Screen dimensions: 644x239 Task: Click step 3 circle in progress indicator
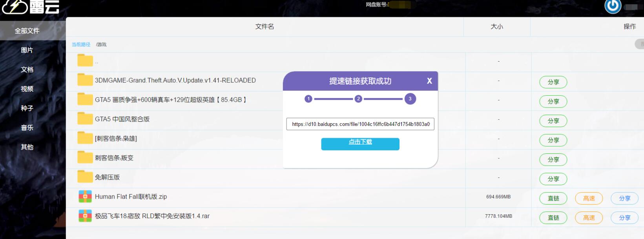point(410,99)
